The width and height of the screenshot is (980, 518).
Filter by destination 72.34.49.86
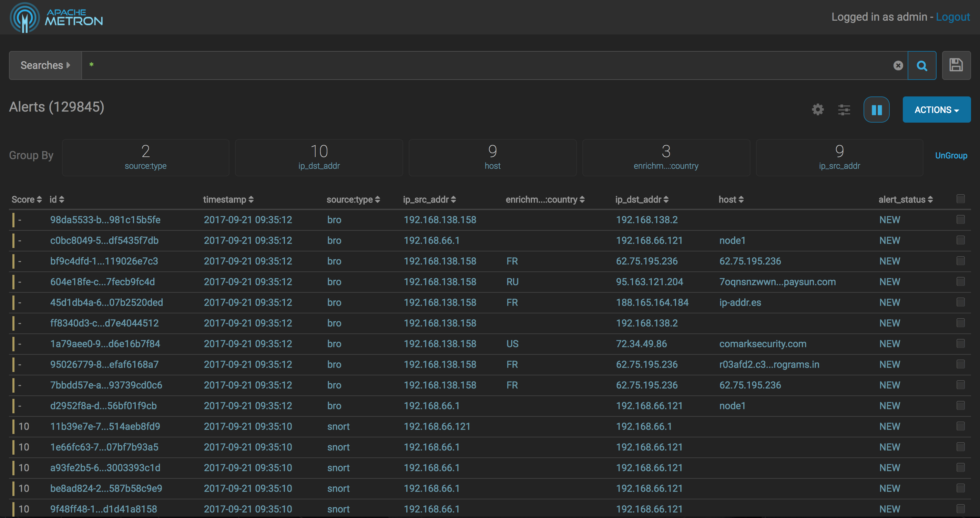[x=641, y=344]
